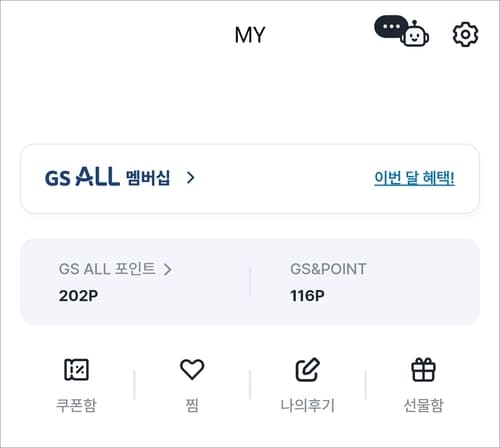Tap the chat speech bubble with dots

click(391, 26)
